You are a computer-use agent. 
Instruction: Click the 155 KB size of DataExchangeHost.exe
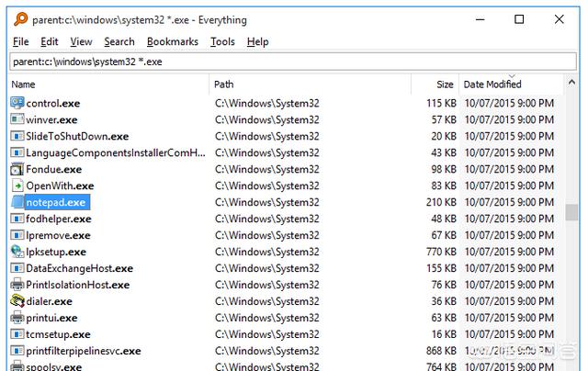pyautogui.click(x=441, y=268)
